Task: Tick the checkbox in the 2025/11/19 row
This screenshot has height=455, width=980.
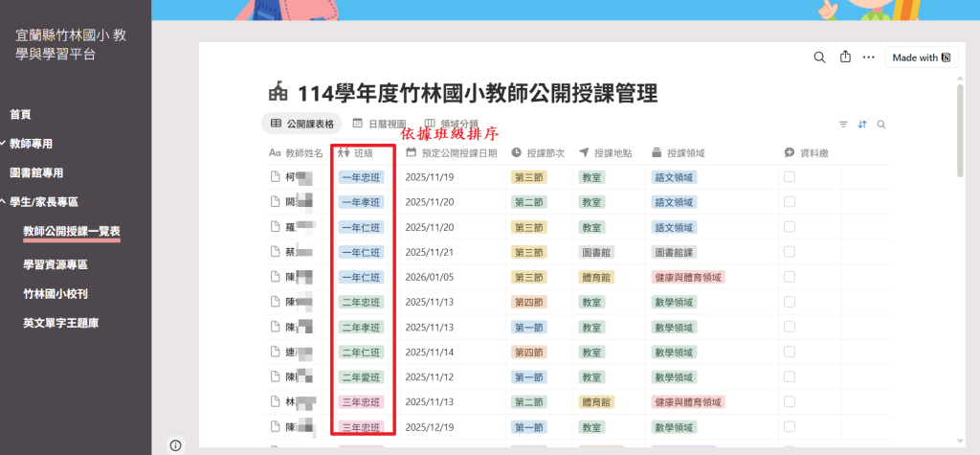Action: (790, 177)
